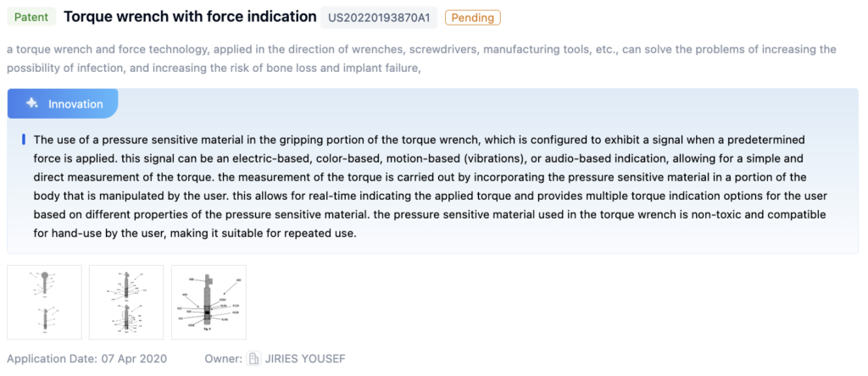Open the second patent drawing thumbnail
The width and height of the screenshot is (868, 376).
tap(126, 302)
